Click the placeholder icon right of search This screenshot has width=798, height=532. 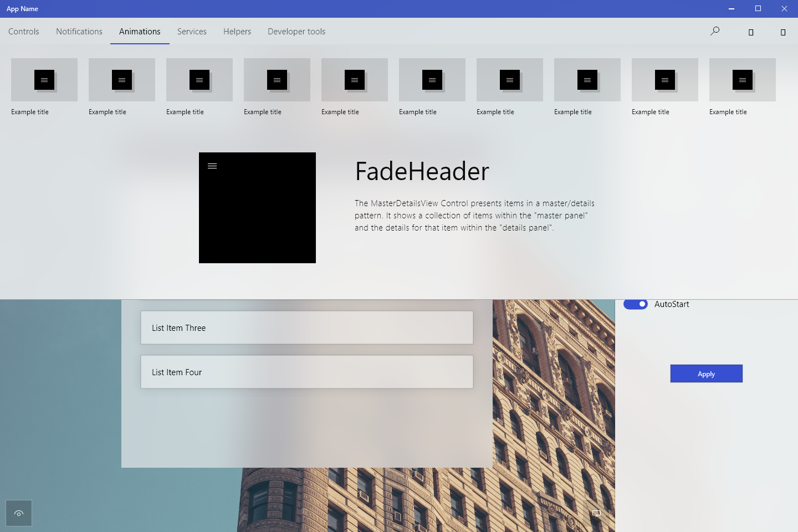click(x=751, y=32)
